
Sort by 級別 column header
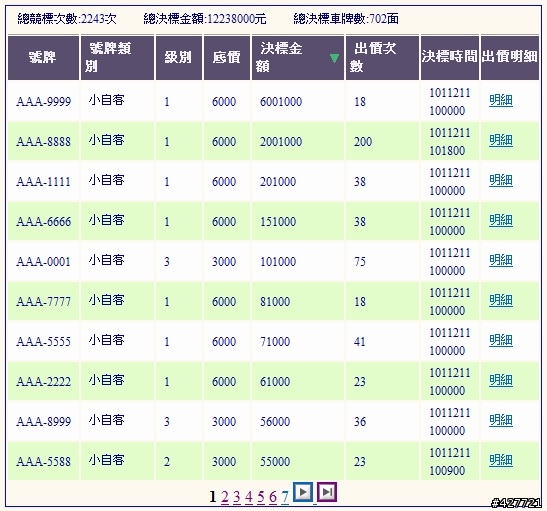[178, 58]
